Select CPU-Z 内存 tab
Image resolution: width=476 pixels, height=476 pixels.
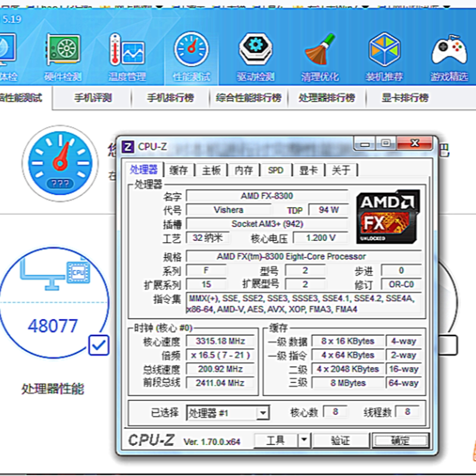point(244,170)
